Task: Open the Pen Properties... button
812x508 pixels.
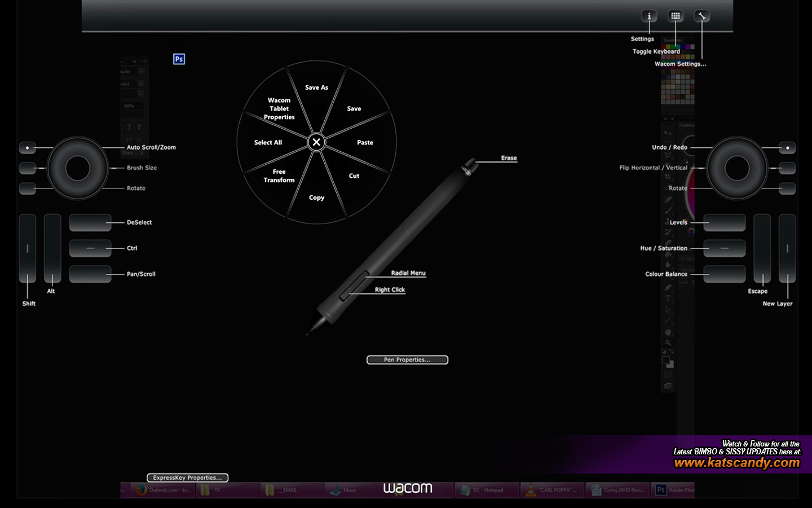Action: tap(407, 360)
